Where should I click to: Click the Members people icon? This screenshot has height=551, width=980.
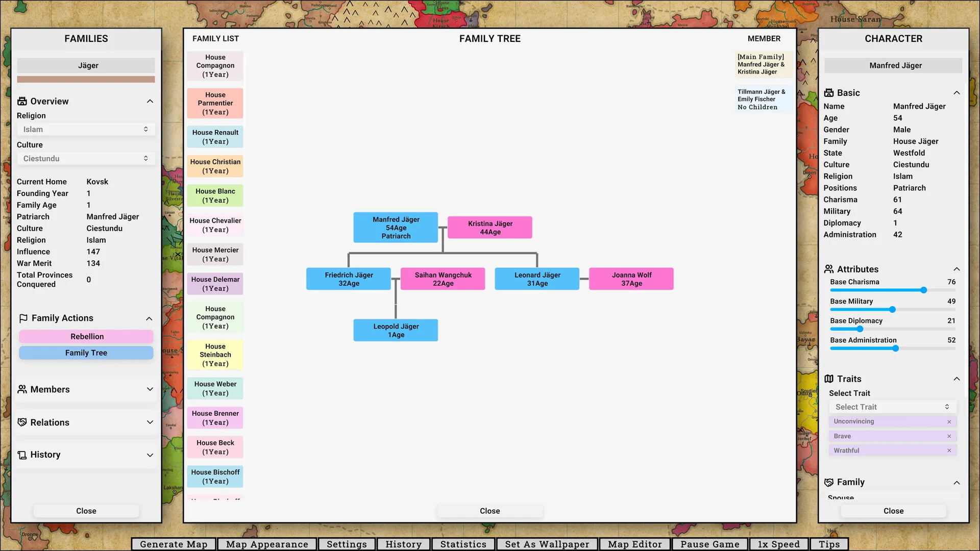(x=22, y=389)
